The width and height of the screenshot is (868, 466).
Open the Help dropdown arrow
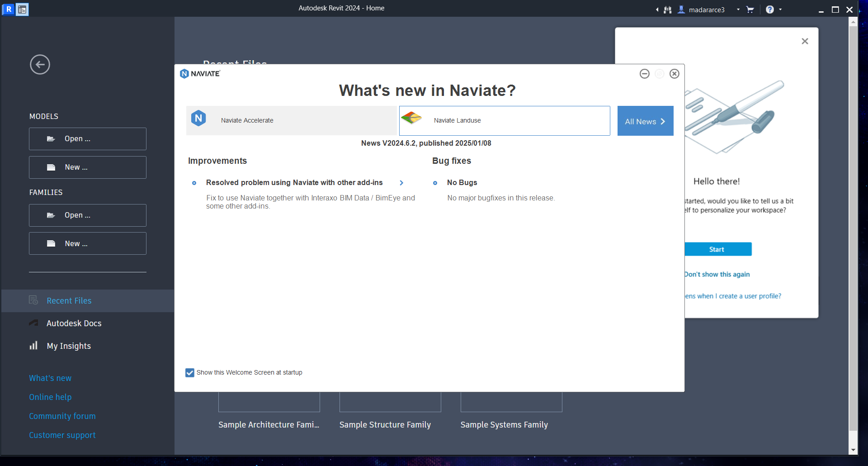coord(780,10)
